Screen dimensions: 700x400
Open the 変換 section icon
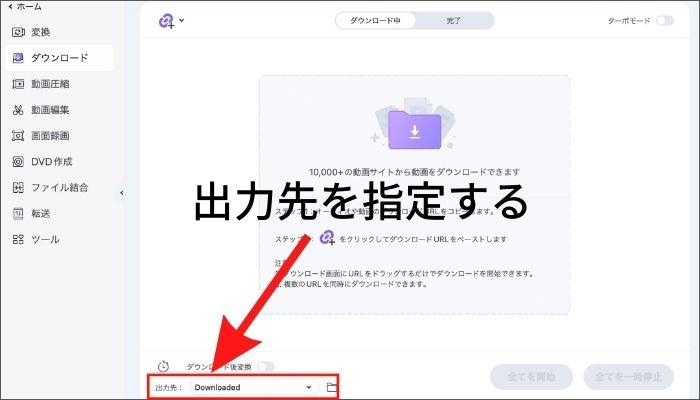click(18, 32)
